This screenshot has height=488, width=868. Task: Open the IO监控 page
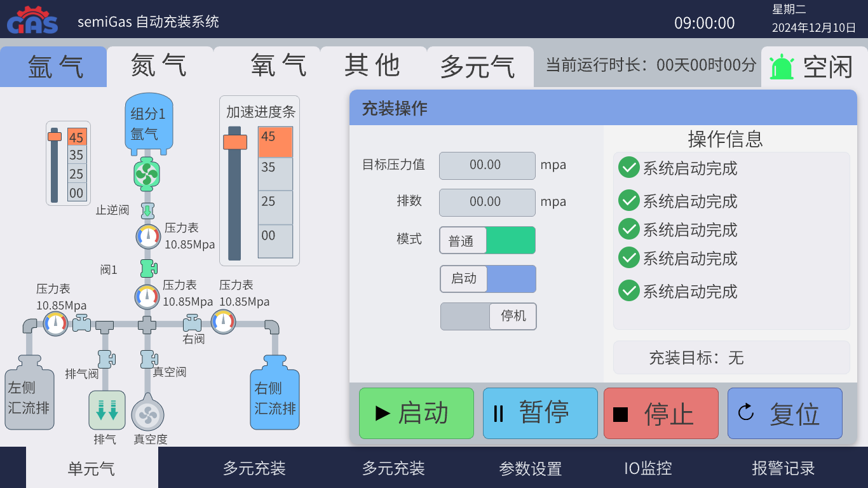[x=648, y=468]
